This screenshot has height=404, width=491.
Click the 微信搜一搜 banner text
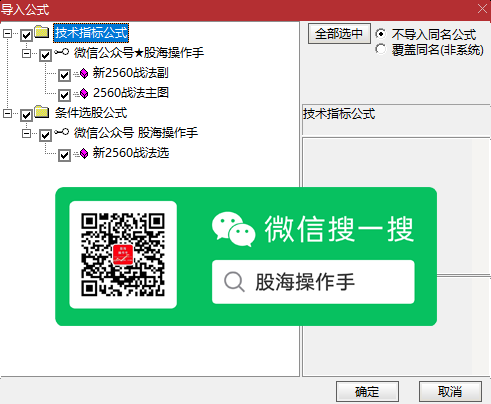click(339, 229)
